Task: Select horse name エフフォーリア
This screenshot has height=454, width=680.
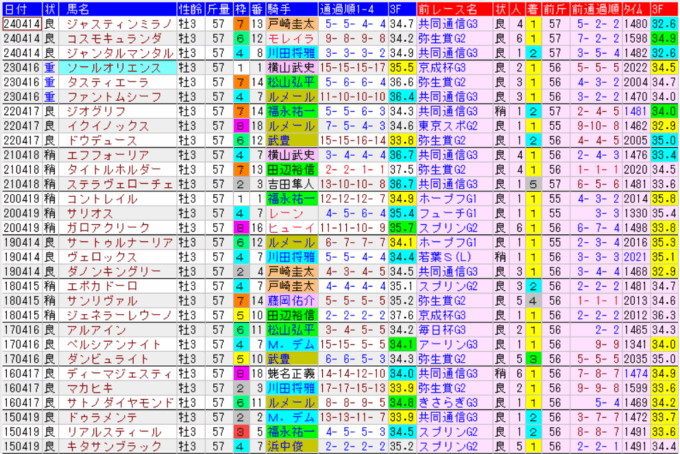Action: (108, 155)
